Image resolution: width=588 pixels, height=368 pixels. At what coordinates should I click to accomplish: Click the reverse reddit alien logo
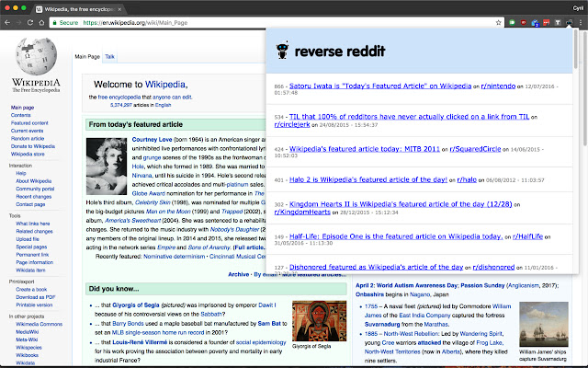282,50
